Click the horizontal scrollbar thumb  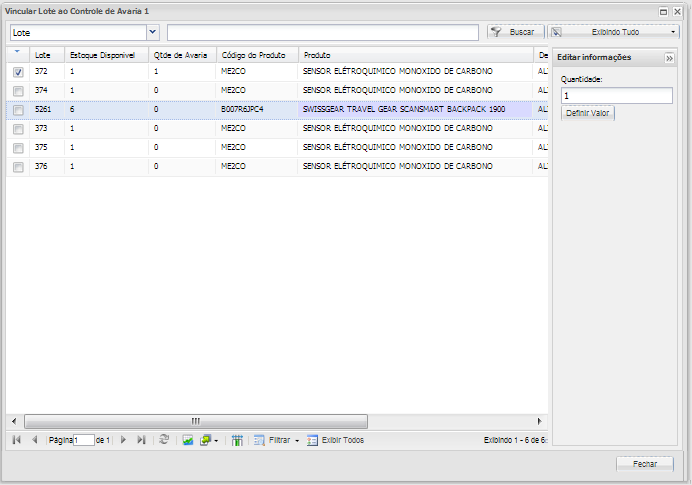click(196, 421)
